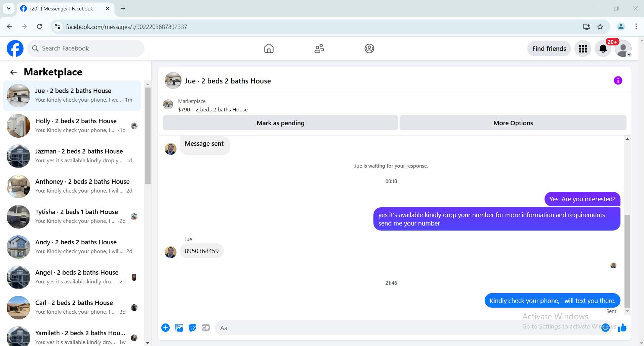This screenshot has height=346, width=644.
Task: Click the 'Jue · 2 beds 2 baths House' header title
Action: point(228,81)
